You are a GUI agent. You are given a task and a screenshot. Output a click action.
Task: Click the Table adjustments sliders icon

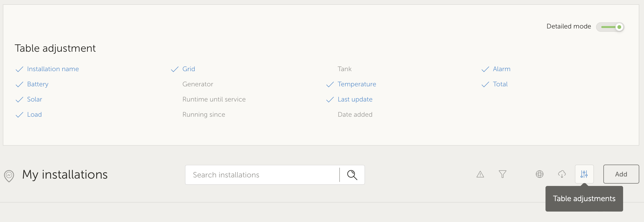tap(584, 174)
